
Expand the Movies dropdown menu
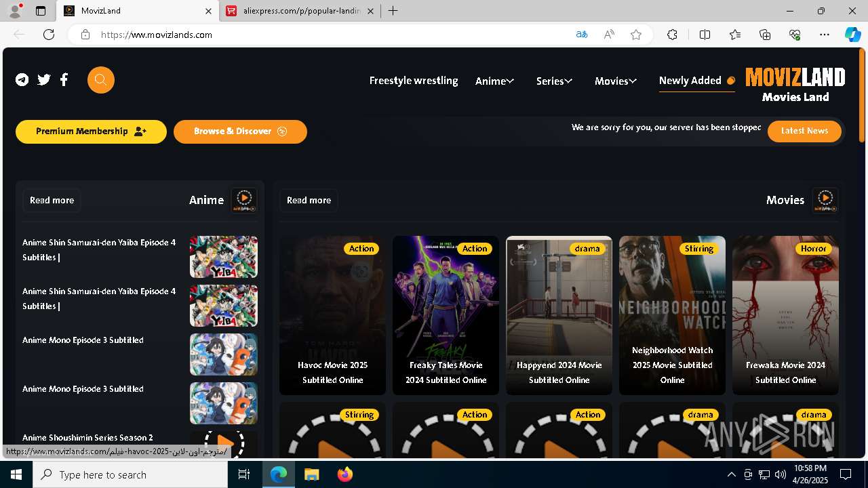coord(616,81)
